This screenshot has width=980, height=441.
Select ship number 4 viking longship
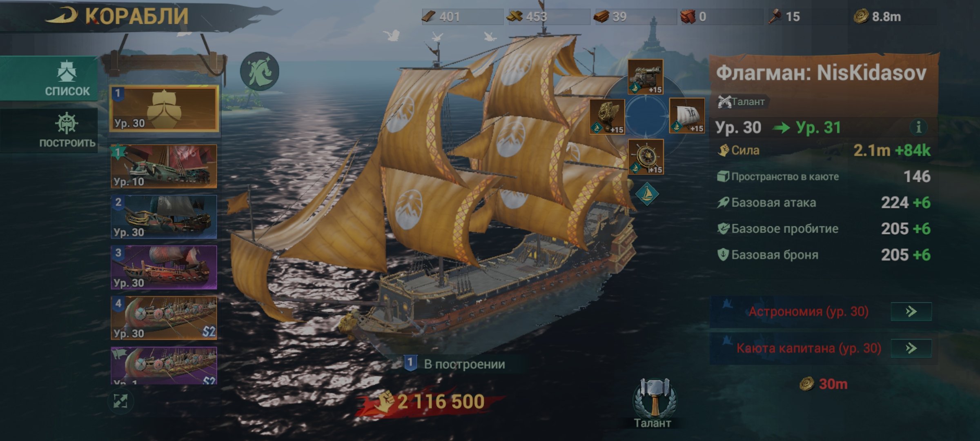point(164,318)
